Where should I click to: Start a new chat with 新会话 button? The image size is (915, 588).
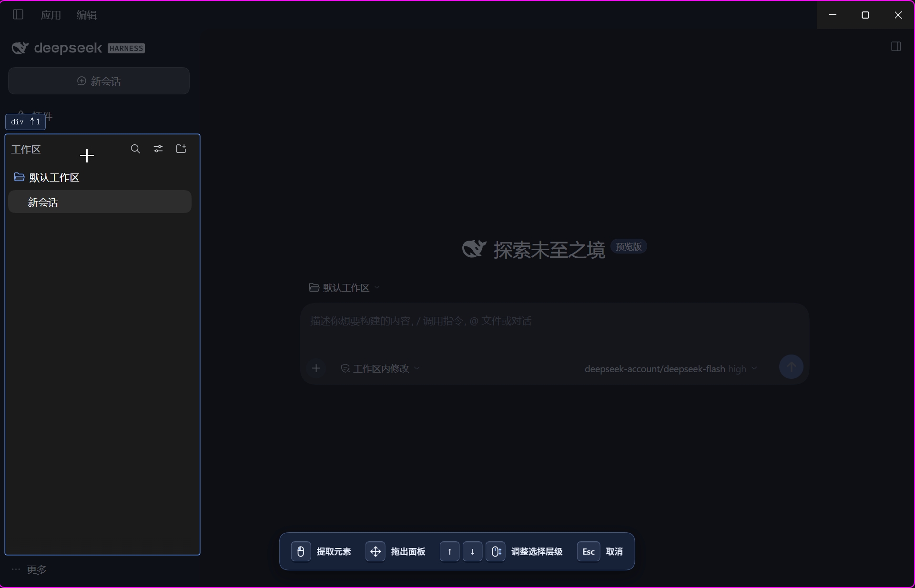coord(99,81)
